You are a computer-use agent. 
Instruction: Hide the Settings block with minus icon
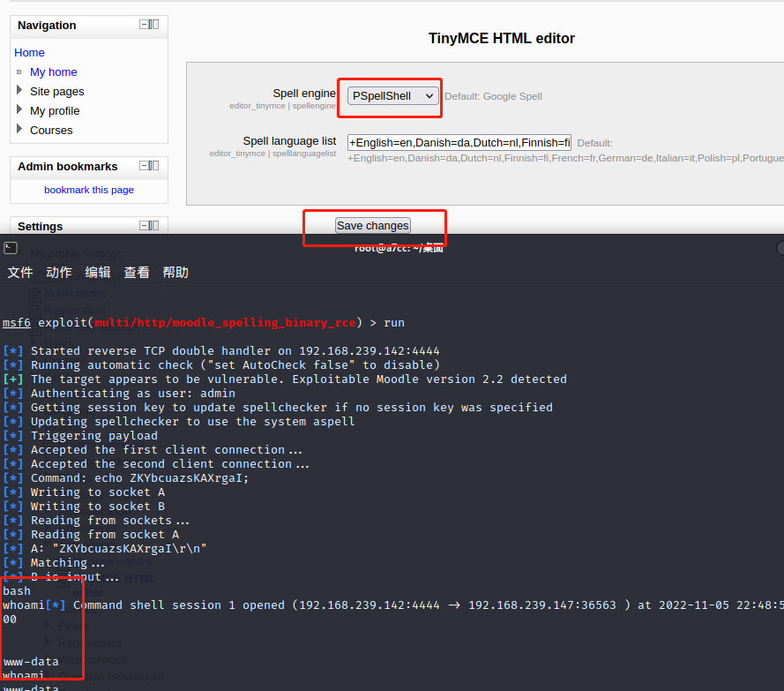144,226
